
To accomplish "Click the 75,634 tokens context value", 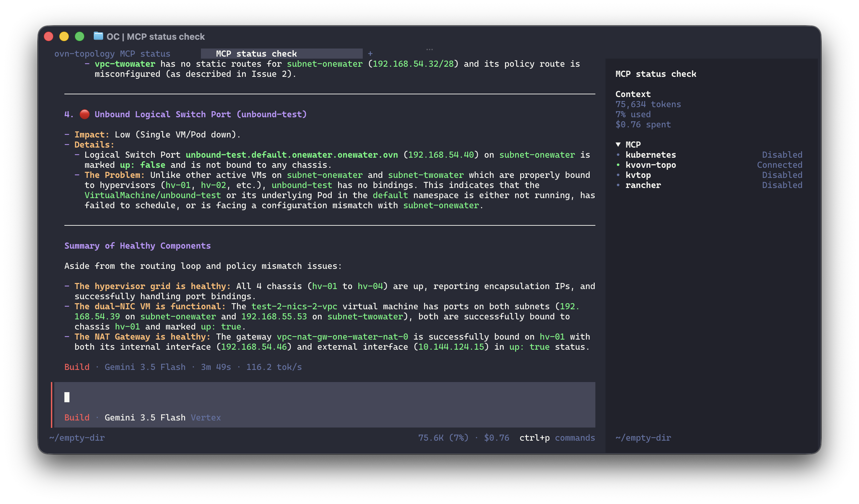I will pos(648,104).
